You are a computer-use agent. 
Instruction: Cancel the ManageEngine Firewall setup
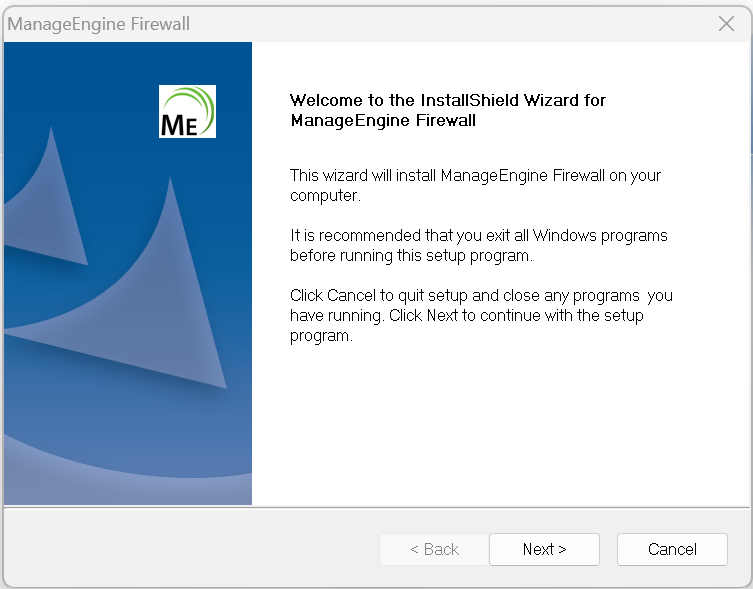click(x=672, y=549)
